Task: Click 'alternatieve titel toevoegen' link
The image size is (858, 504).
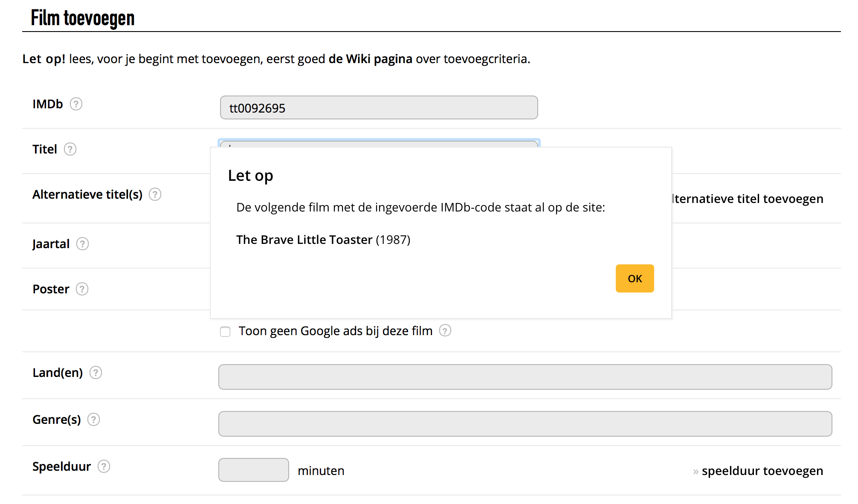Action: 748,199
